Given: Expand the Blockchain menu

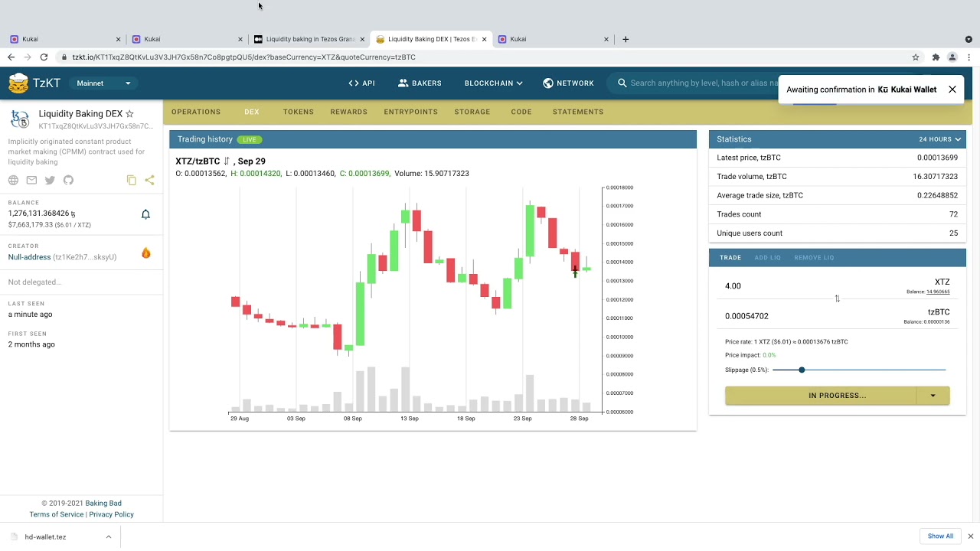Looking at the screenshot, I should click(x=493, y=83).
